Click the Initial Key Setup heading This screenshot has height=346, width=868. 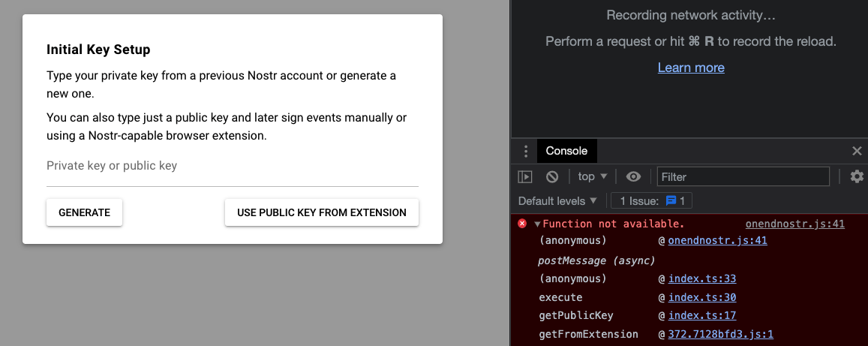click(x=98, y=50)
